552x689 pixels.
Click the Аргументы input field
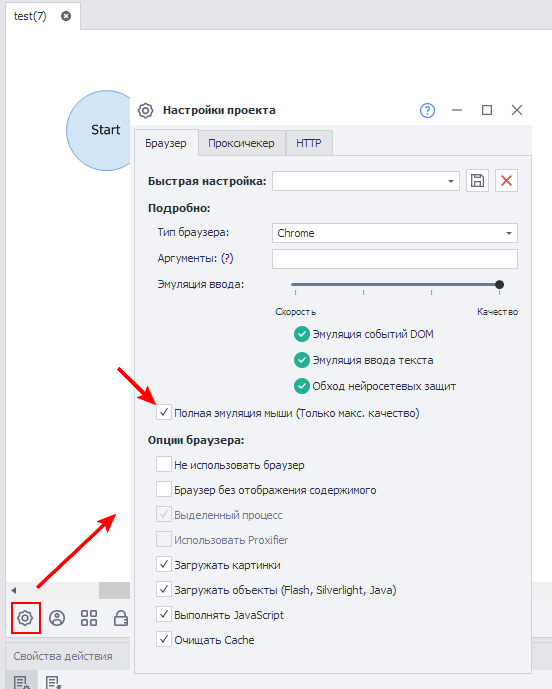coord(395,259)
